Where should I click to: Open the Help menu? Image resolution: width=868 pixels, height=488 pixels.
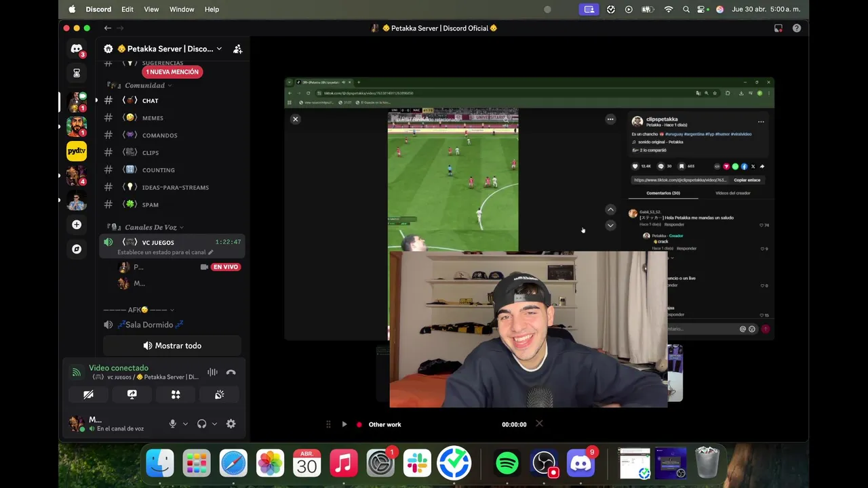pos(212,9)
